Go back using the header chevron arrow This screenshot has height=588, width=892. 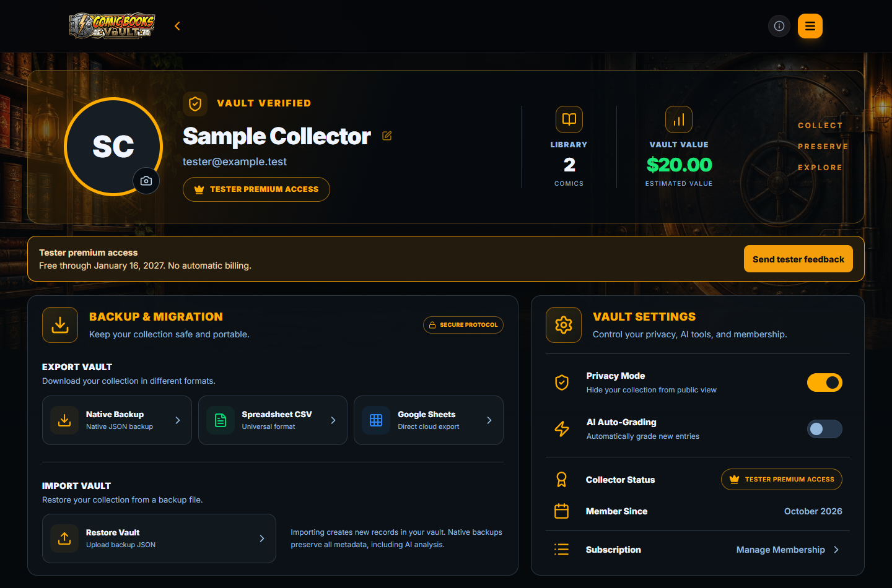pos(177,26)
